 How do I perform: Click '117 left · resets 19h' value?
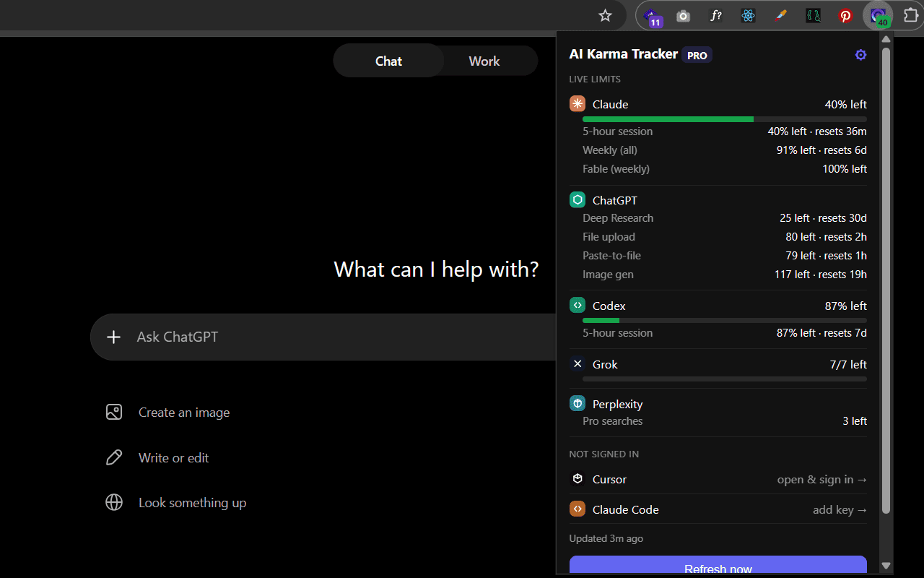(x=821, y=275)
